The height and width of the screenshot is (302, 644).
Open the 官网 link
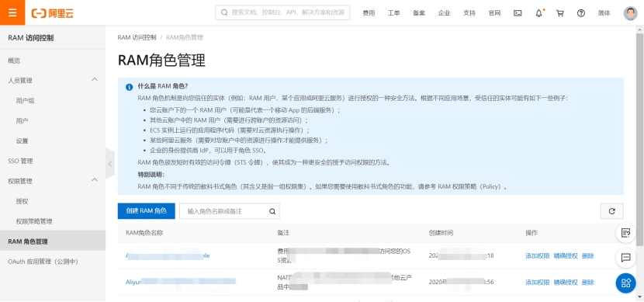click(494, 13)
